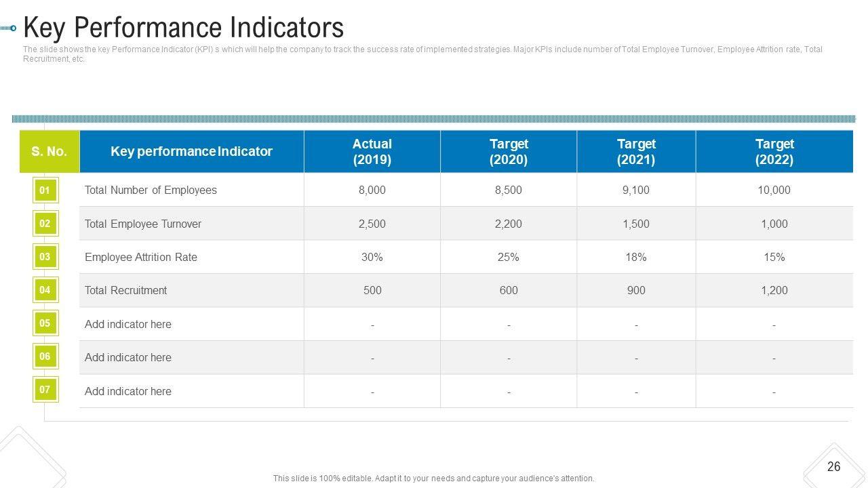Select the Target (2022) column header
Image resolution: width=868 pixels, height=488 pixels.
774,152
